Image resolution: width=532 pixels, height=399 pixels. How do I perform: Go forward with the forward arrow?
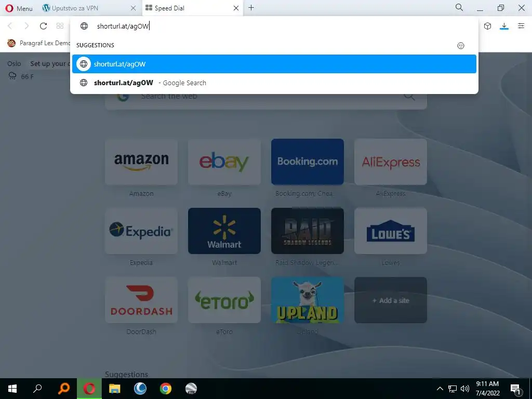(x=26, y=26)
